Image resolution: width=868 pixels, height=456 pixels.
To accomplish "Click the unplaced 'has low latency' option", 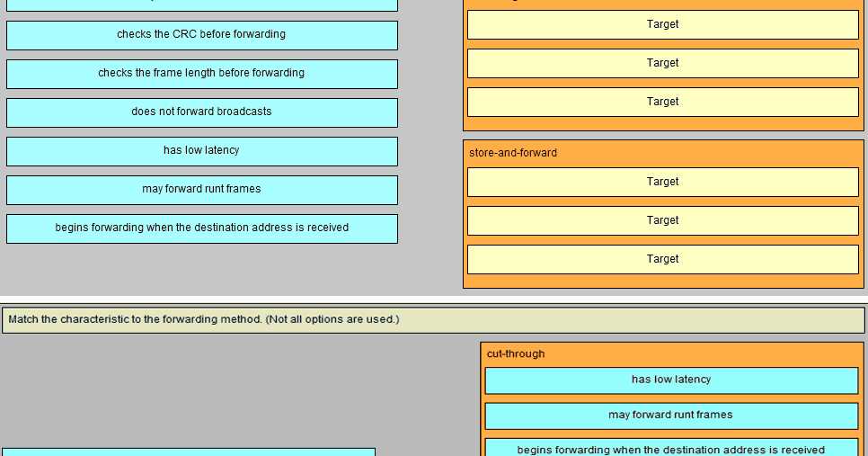I will coord(202,151).
